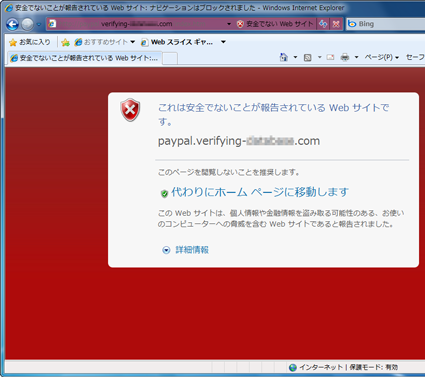Viewport: 425px width, 377px height.
Task: Click the Stop loading red X icon
Action: pyautogui.click(x=336, y=24)
